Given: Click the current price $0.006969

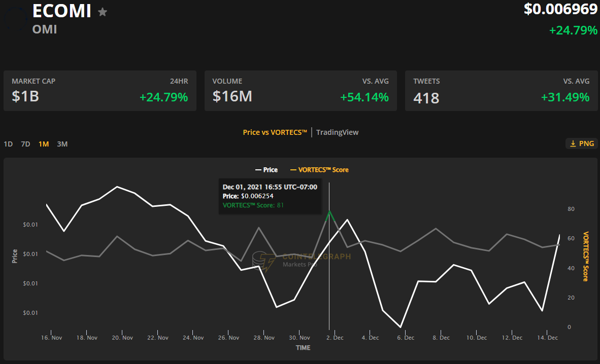Looking at the screenshot, I should pyautogui.click(x=560, y=9).
